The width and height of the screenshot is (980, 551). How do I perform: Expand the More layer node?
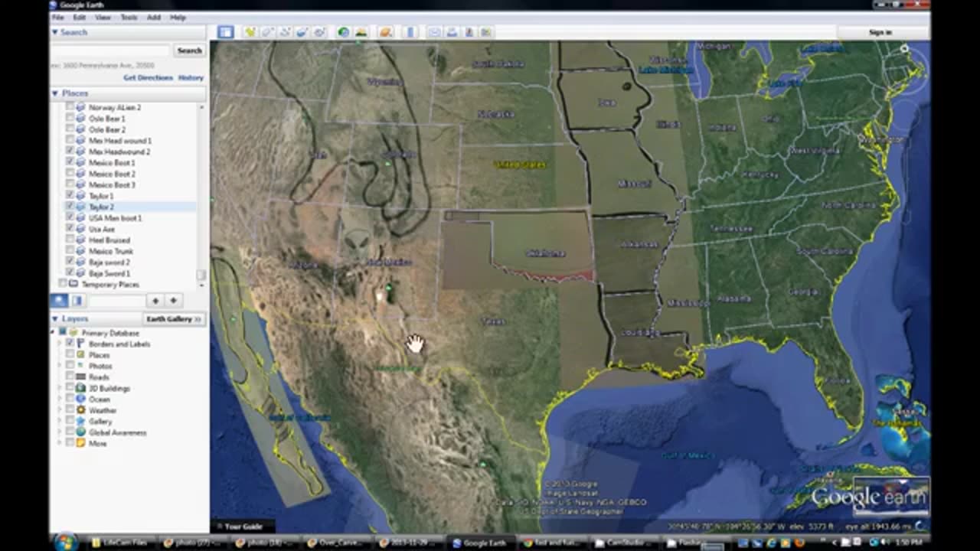(60, 444)
